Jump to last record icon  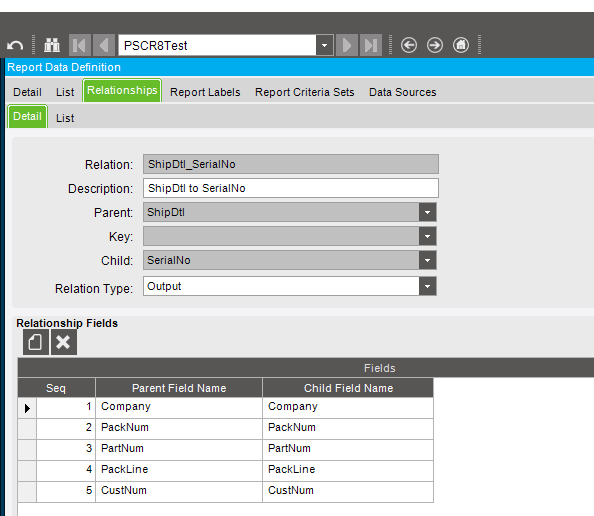[370, 45]
